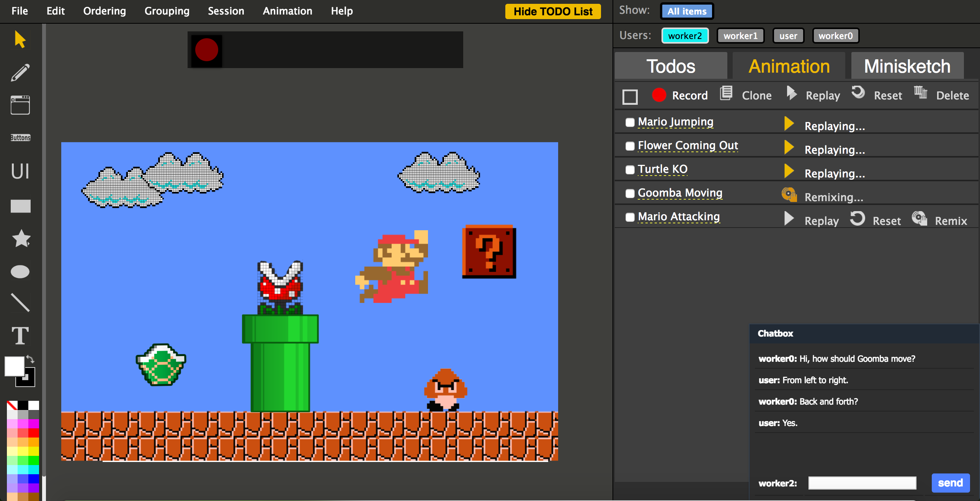Click play arrow for Flower Coming Out
Screen dimensions: 980x501
pos(789,147)
